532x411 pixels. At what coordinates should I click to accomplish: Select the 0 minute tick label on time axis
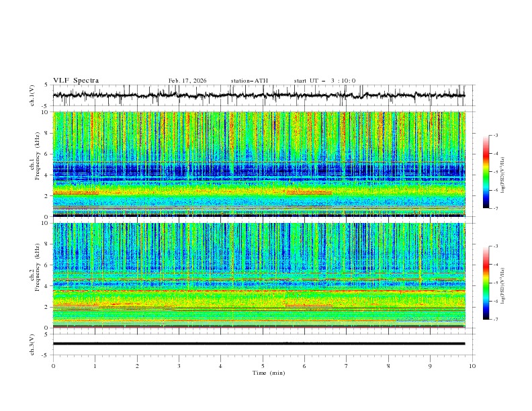[53, 366]
